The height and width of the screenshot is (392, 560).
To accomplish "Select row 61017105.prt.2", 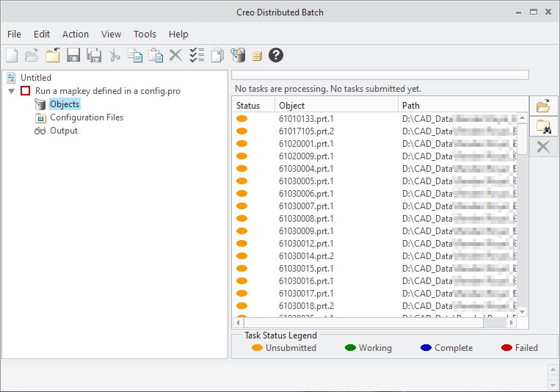I will pos(374,131).
